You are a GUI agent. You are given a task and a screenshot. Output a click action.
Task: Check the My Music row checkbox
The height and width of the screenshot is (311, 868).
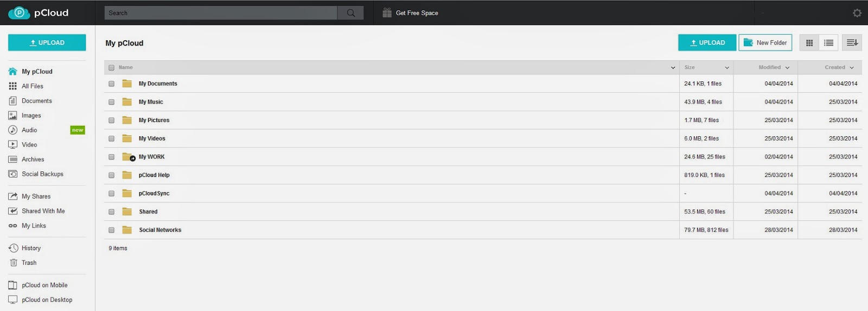tap(111, 102)
